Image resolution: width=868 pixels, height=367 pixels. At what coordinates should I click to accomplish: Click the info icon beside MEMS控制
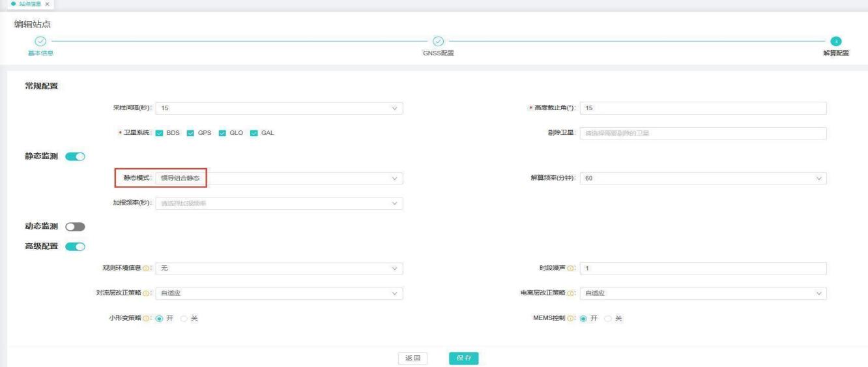(x=570, y=318)
